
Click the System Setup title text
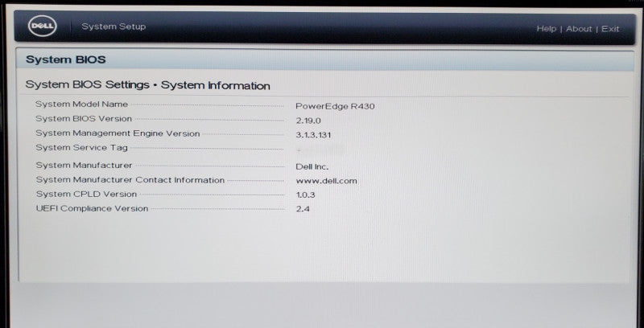tap(114, 27)
